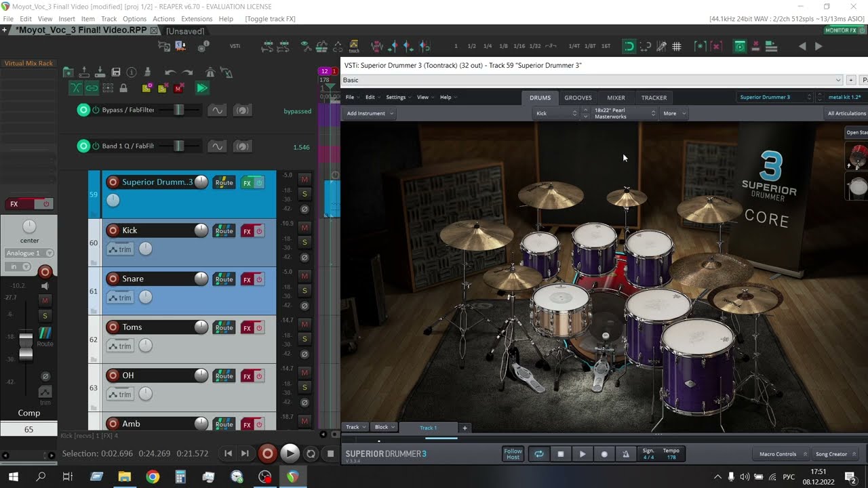
Task: Mute the Superior Drummer 3 track
Action: pos(304,179)
